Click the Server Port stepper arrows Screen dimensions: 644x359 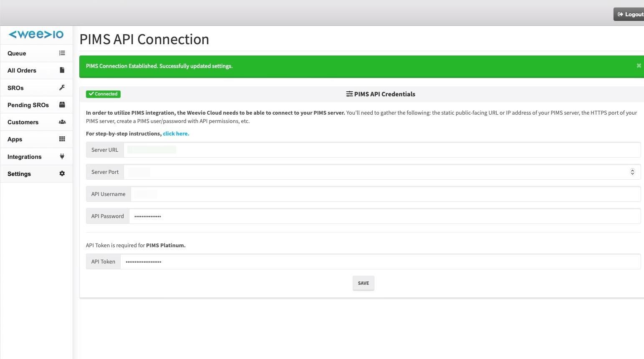[x=632, y=172]
